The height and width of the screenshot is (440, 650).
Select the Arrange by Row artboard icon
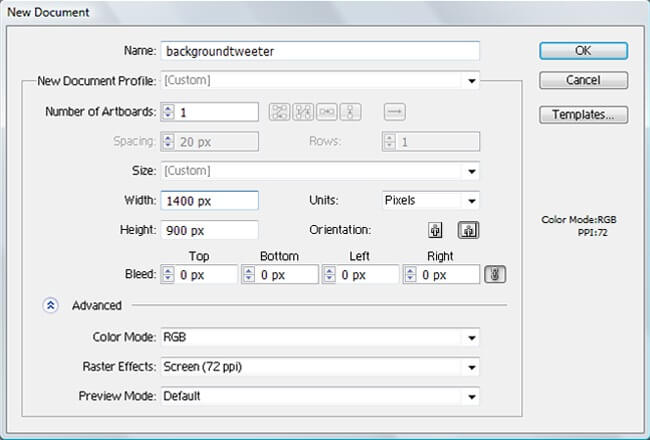click(x=328, y=112)
